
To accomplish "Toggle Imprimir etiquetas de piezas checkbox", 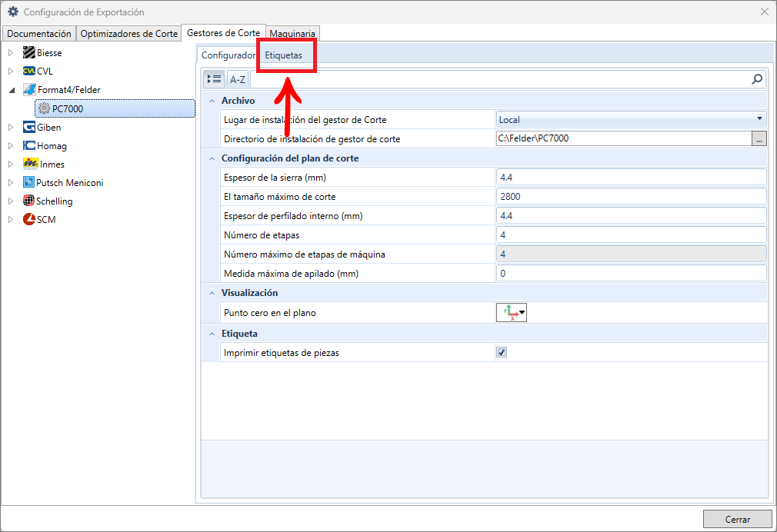I will click(x=502, y=352).
